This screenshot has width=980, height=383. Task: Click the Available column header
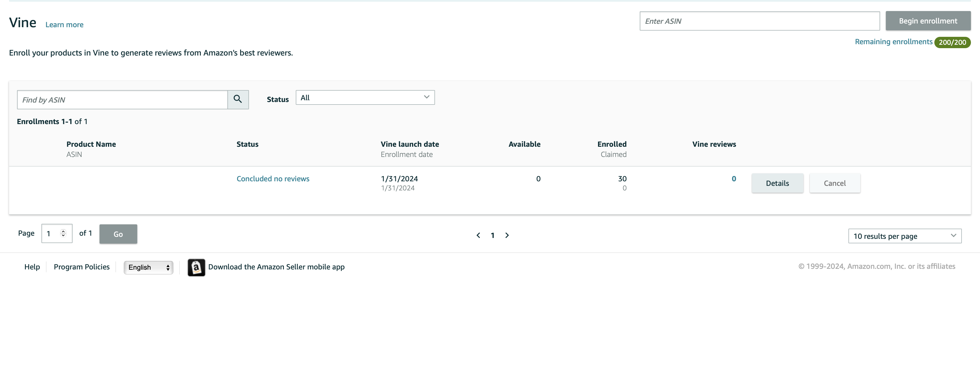click(x=524, y=144)
